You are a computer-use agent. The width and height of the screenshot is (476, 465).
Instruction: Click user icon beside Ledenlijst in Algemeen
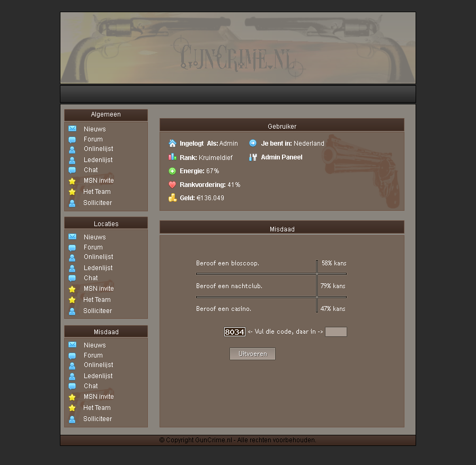click(72, 160)
